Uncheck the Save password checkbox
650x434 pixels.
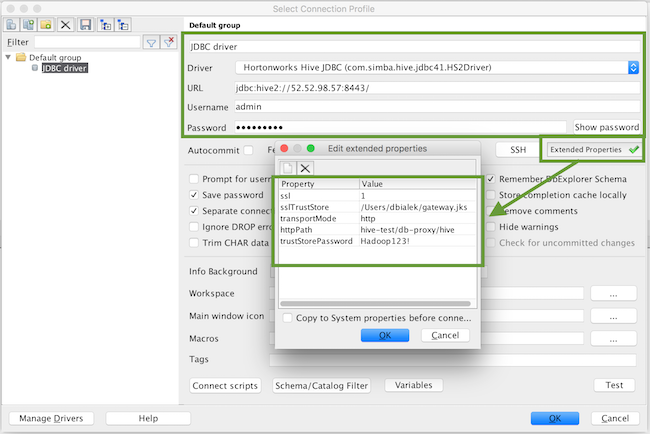point(194,195)
